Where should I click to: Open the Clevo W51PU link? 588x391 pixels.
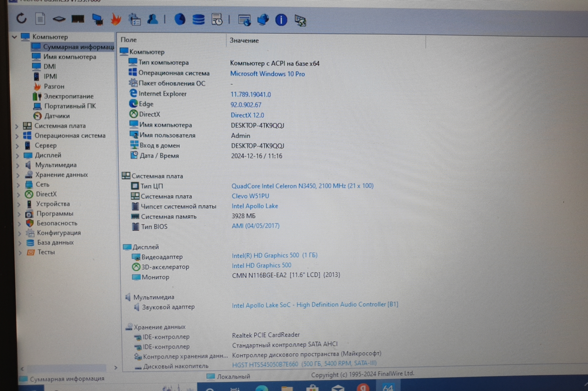point(250,196)
